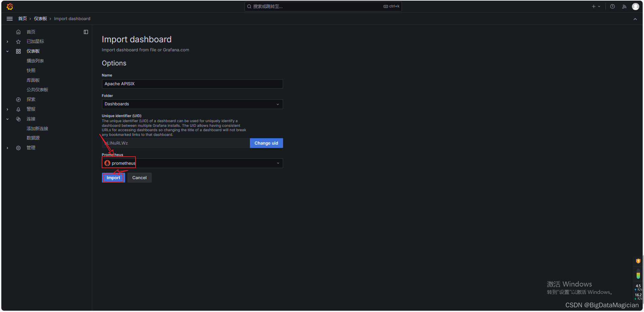
Task: Open the hamburger menu toggle
Action: [10, 19]
